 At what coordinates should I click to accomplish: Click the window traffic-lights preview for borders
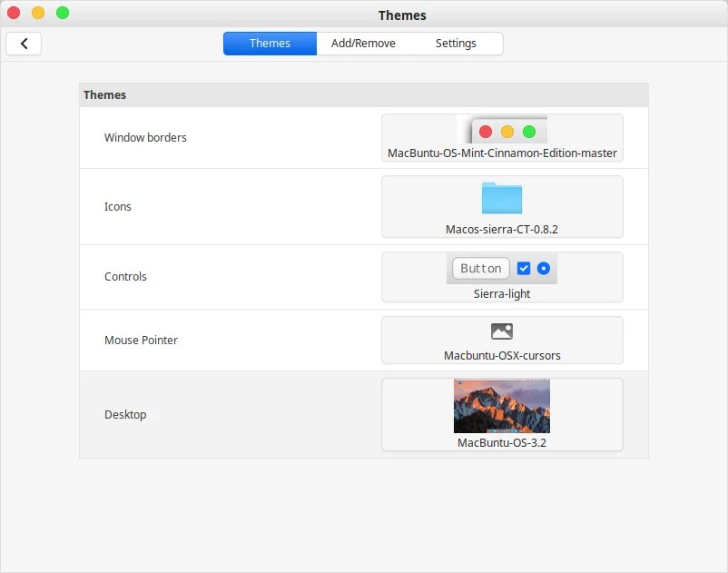coord(507,130)
